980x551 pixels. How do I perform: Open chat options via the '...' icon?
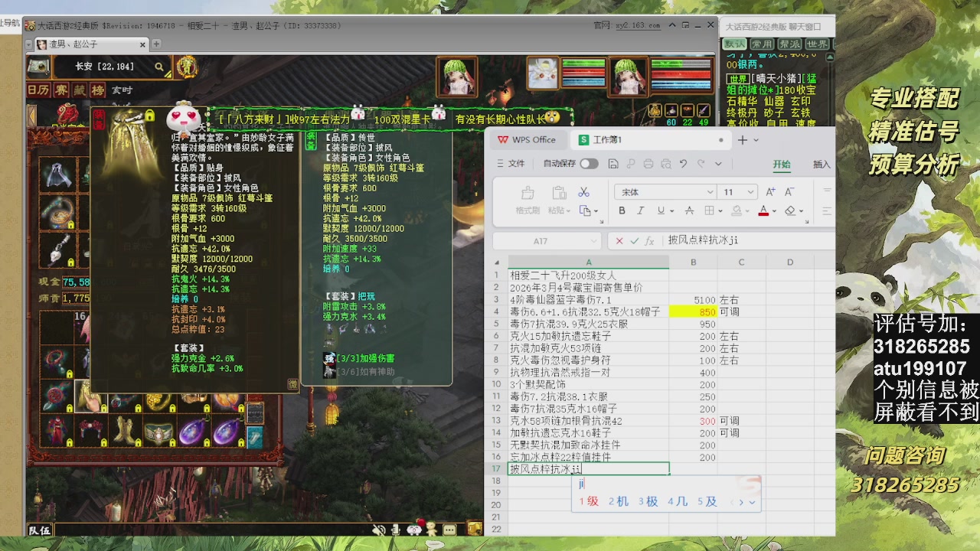pyautogui.click(x=449, y=530)
